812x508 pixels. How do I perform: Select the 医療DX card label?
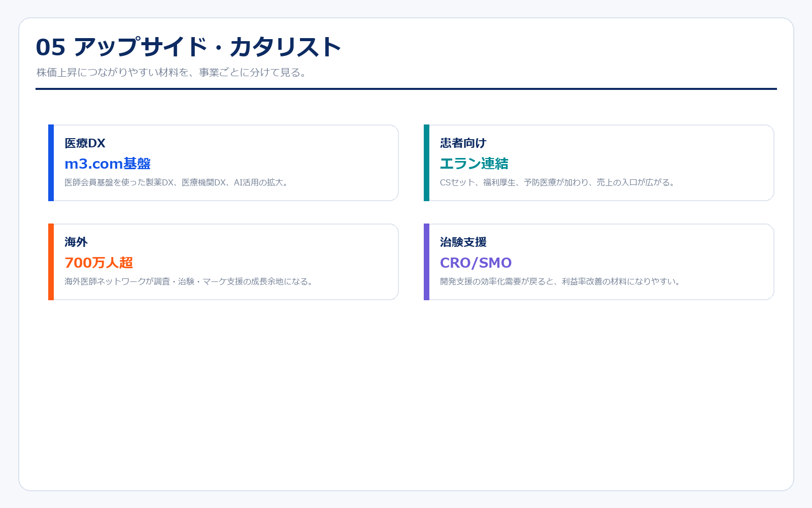click(85, 143)
